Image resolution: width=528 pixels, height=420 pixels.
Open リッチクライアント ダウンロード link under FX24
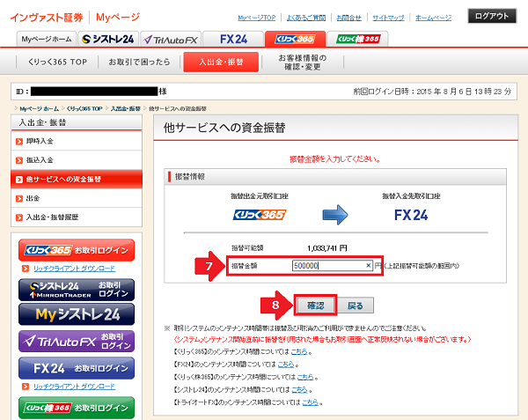point(75,387)
